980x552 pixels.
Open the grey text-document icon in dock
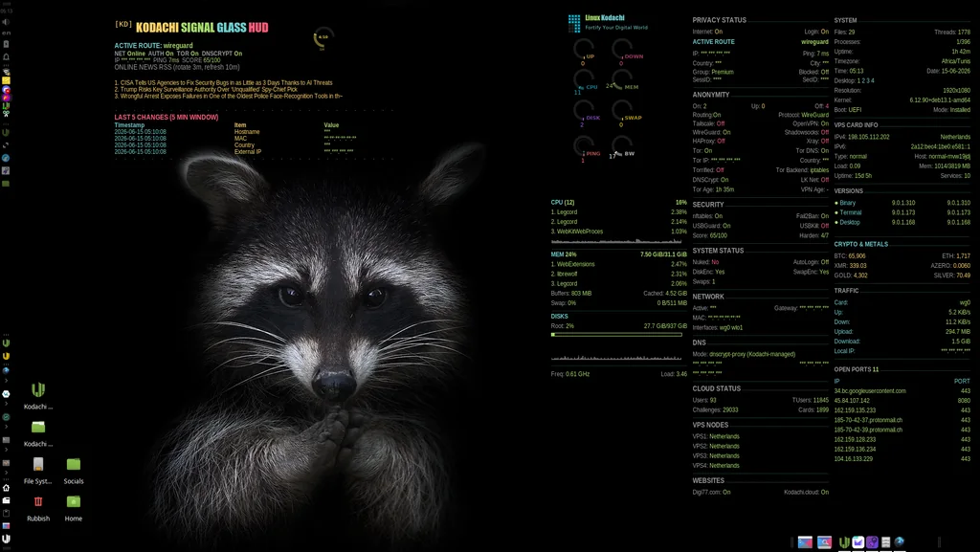coord(885,542)
